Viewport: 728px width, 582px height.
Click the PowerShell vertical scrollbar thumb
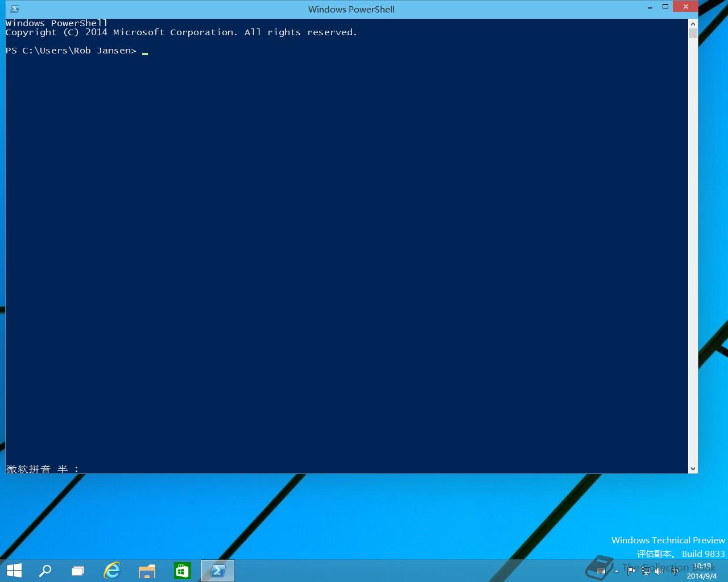(x=693, y=33)
